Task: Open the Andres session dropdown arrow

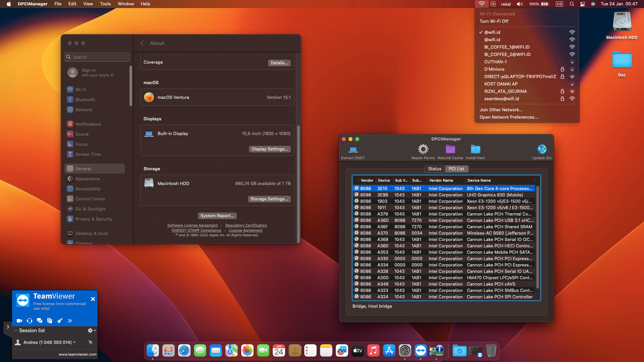Action: tap(74, 342)
